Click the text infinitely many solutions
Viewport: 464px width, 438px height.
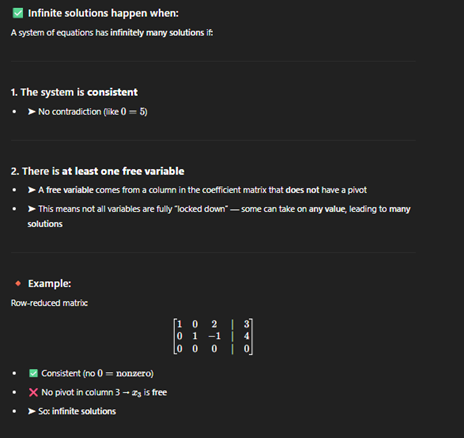[x=157, y=33]
